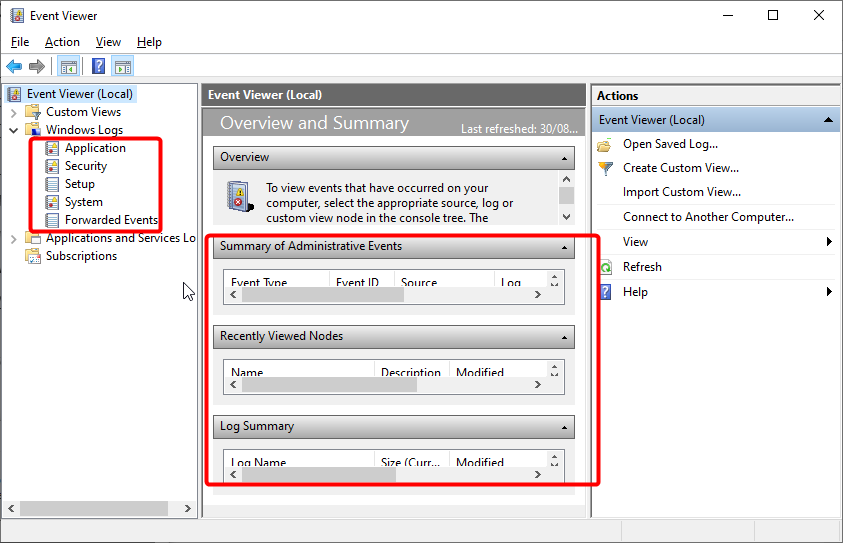
Task: Click the Back arrow toolbar icon
Action: (14, 67)
